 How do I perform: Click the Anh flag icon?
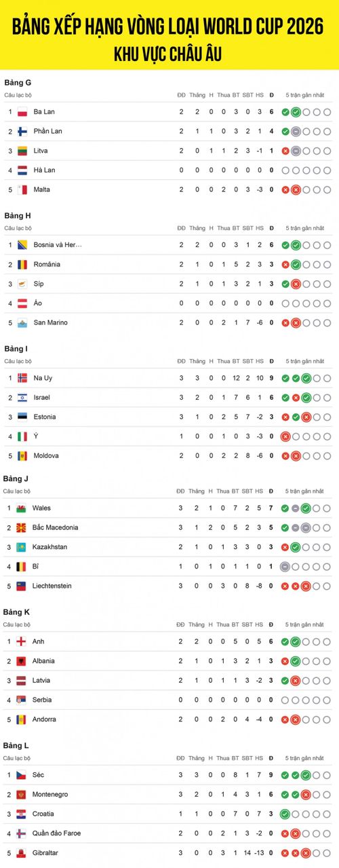coord(22,641)
